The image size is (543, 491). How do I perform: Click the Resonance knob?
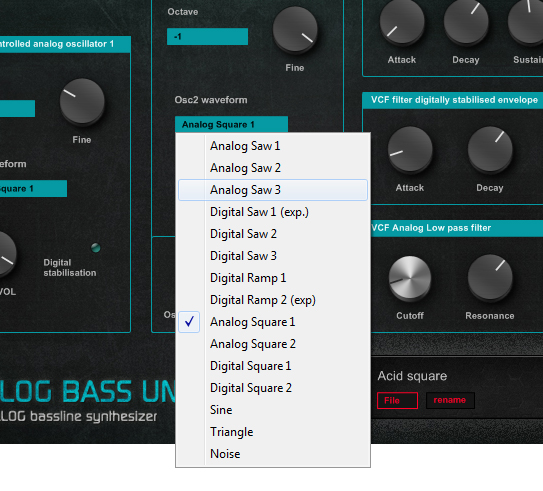[x=490, y=277]
